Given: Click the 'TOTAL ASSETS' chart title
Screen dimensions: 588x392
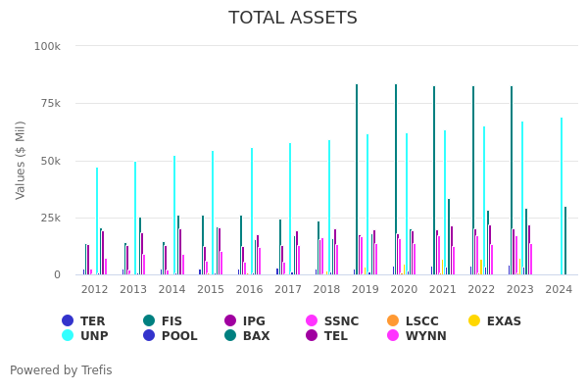Looking at the screenshot, I should pos(293,18).
